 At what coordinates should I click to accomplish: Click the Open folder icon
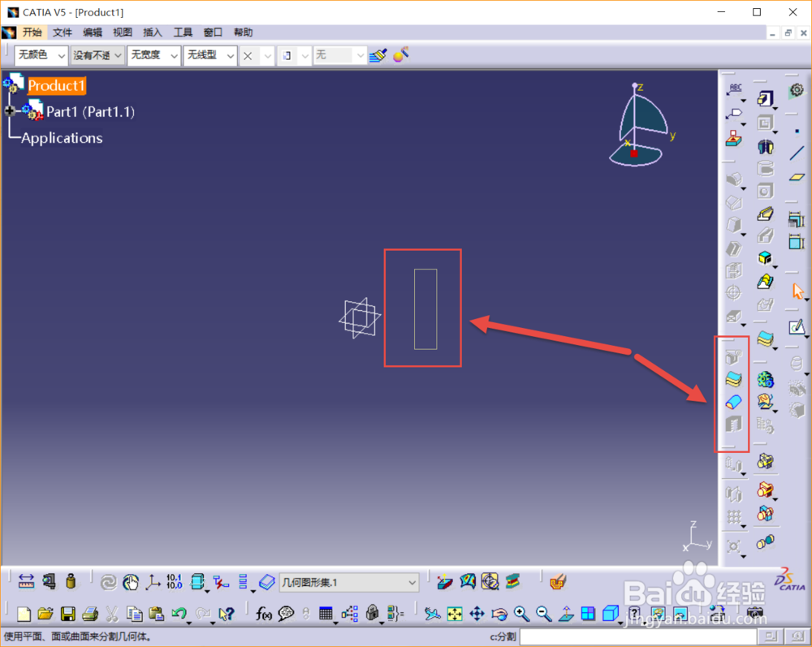[x=45, y=614]
